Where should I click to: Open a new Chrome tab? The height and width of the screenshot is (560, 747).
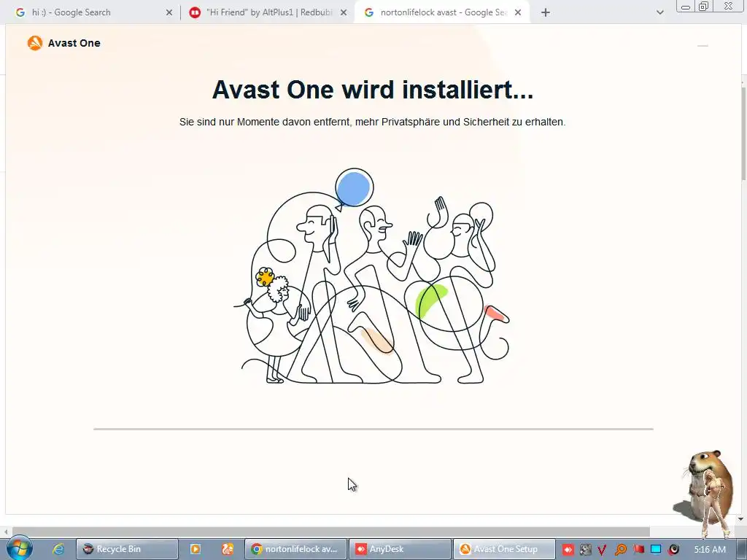click(x=546, y=13)
